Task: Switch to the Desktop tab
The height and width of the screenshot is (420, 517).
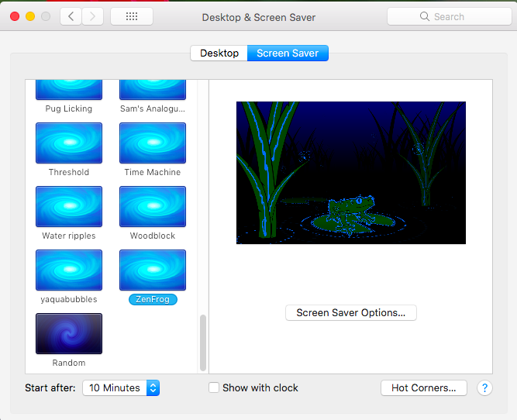Action: pyautogui.click(x=219, y=53)
